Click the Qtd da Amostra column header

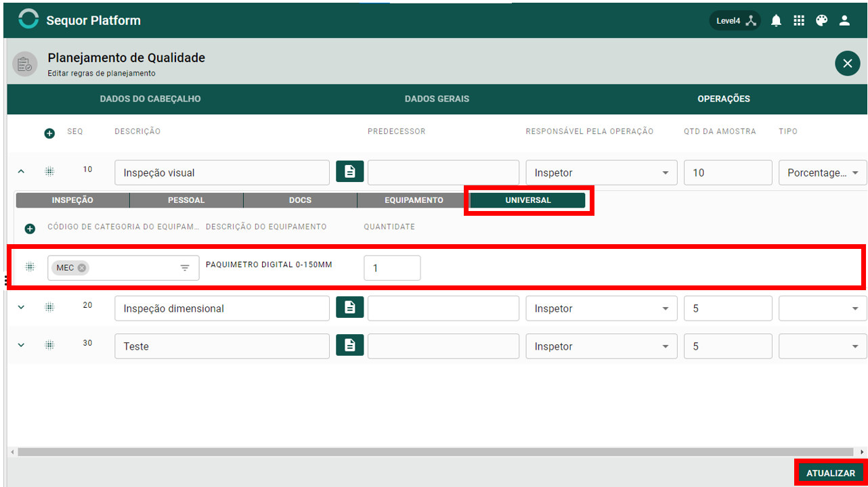point(720,131)
